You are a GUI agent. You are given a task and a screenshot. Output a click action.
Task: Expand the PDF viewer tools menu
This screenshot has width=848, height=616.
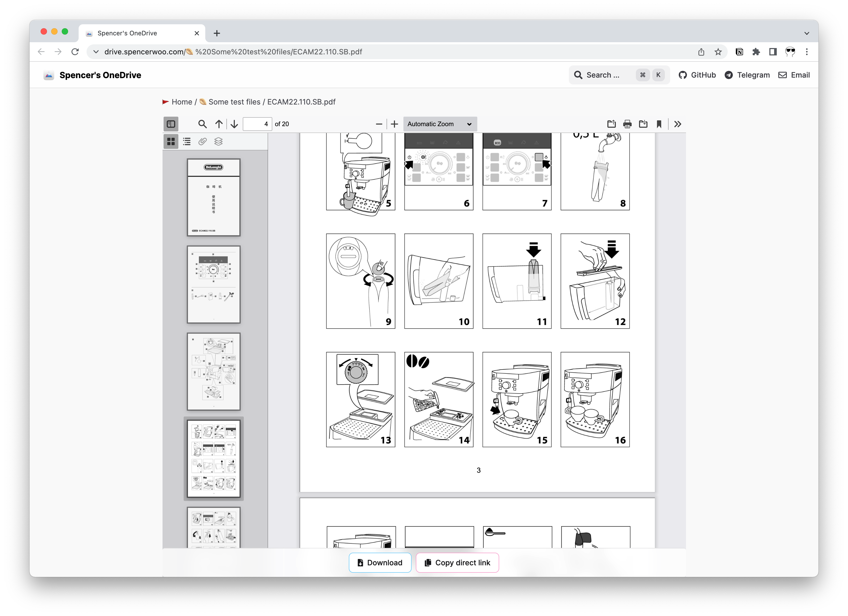click(678, 124)
